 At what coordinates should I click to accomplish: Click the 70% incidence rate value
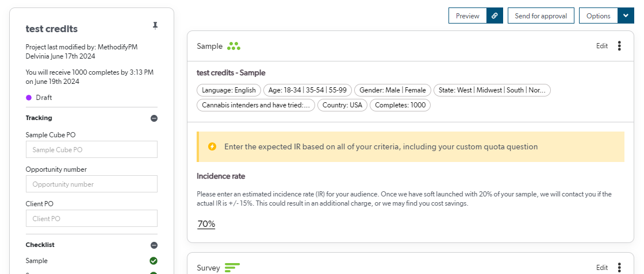[206, 224]
